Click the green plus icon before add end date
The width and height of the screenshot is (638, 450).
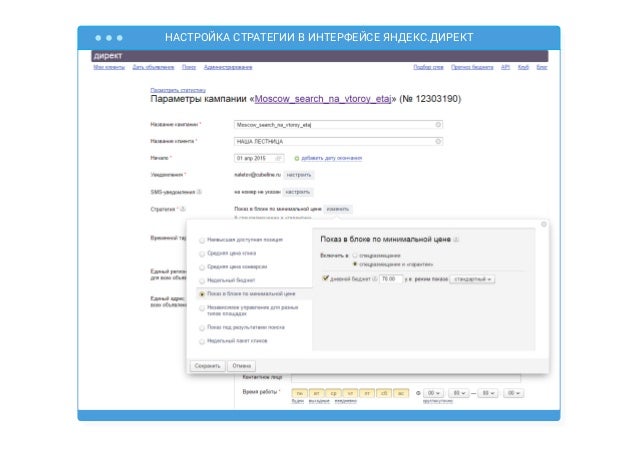point(297,158)
